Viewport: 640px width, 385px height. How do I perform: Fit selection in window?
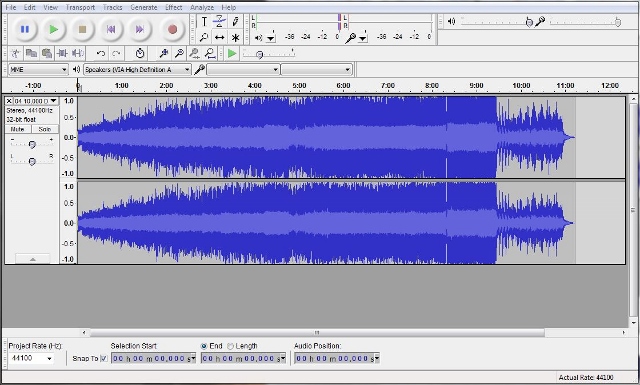[x=195, y=53]
